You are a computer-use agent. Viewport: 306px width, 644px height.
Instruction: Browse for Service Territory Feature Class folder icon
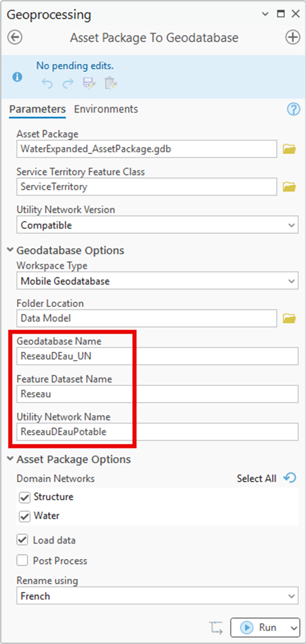[289, 187]
